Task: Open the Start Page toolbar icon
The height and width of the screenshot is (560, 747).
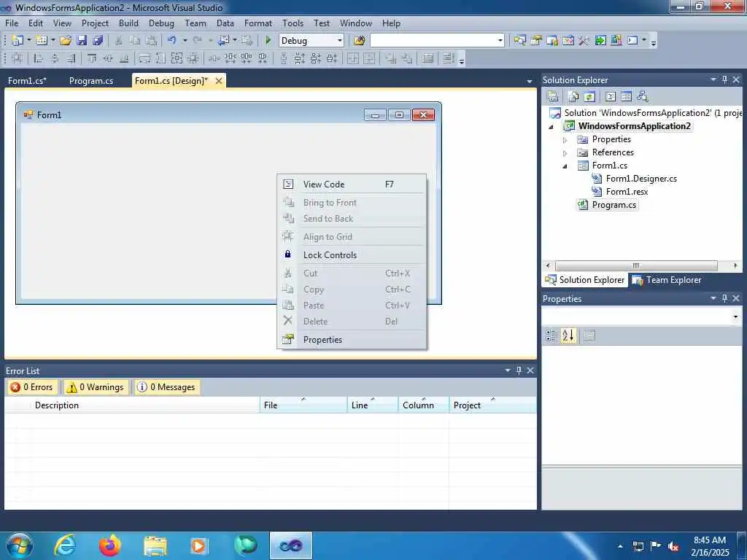Action: point(600,41)
